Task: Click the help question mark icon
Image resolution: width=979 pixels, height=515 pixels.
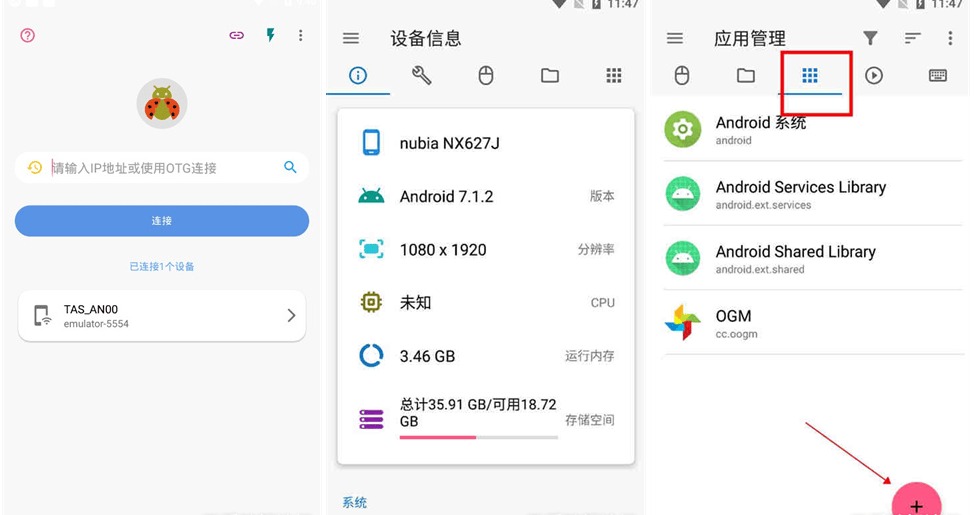Action: 28,35
